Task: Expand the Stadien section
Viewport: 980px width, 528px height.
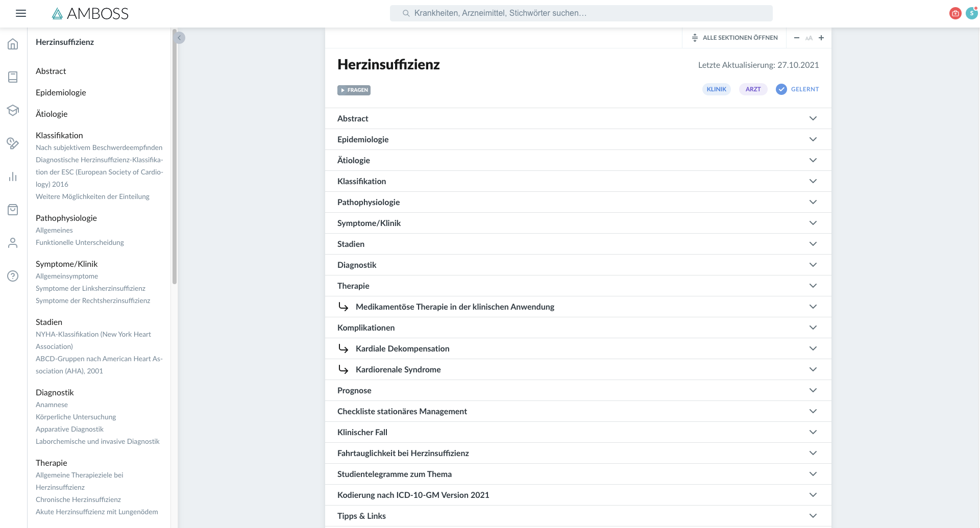Action: click(578, 244)
